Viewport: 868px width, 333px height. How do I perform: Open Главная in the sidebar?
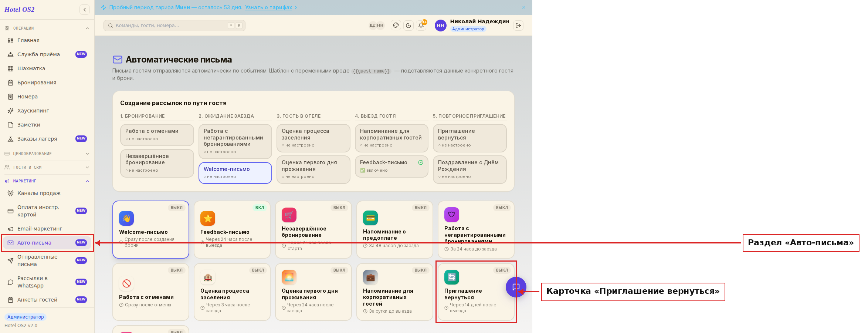pos(47,40)
